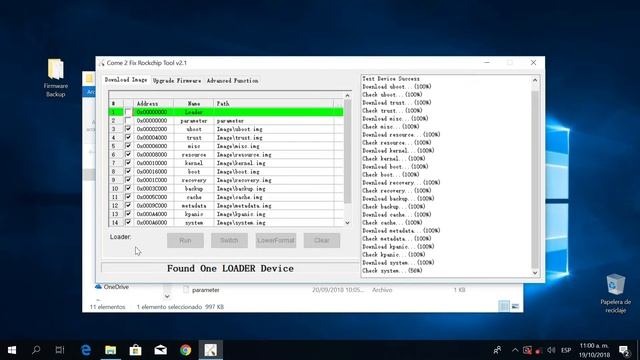640x360 pixels.
Task: Open Upgrade Firmware tab
Action: (177, 81)
